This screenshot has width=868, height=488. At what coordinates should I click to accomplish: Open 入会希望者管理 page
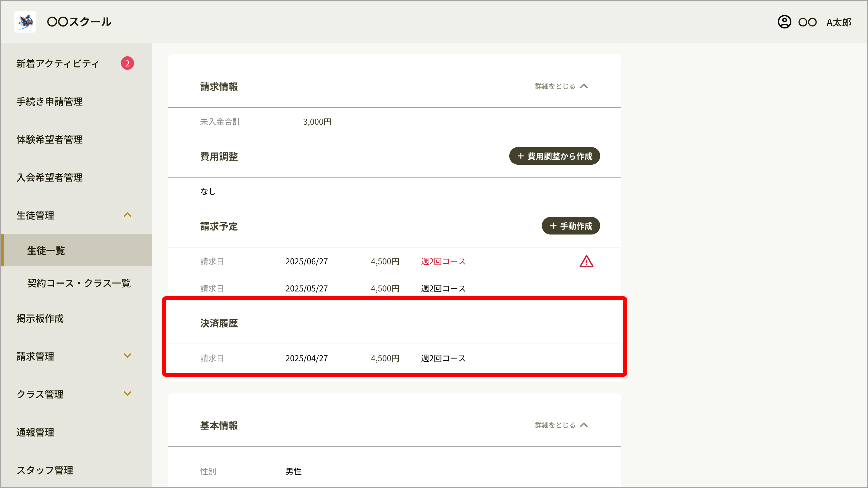coord(50,178)
